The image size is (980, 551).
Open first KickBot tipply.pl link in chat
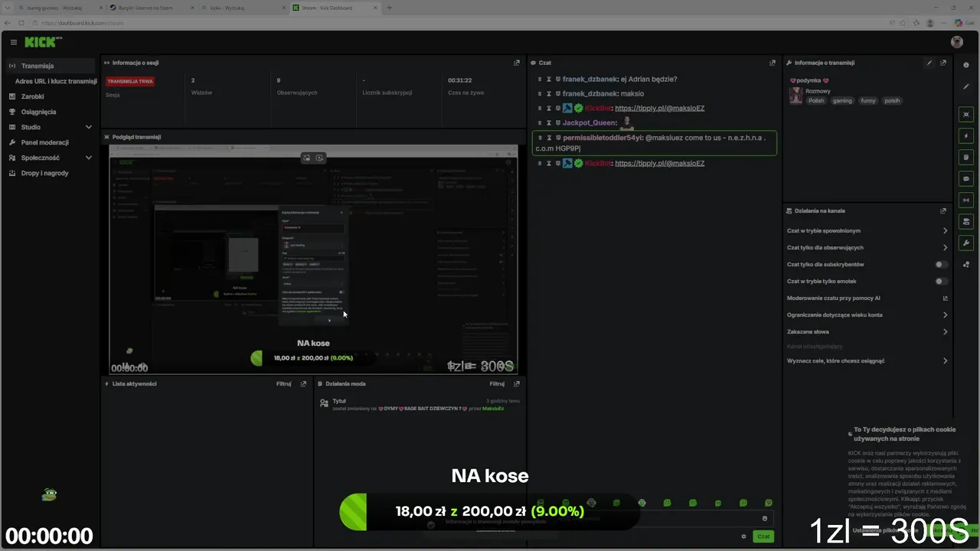pyautogui.click(x=659, y=108)
